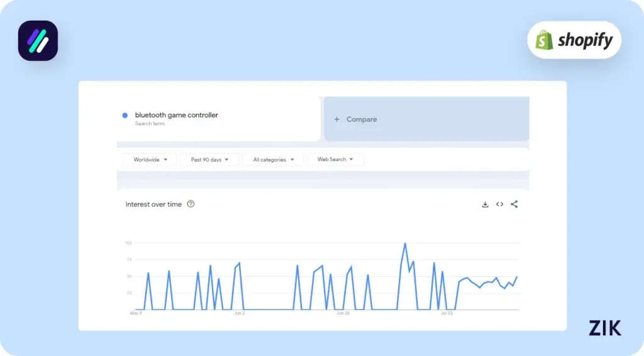
Task: Click the Jun 3 axis label
Action: coord(239,313)
